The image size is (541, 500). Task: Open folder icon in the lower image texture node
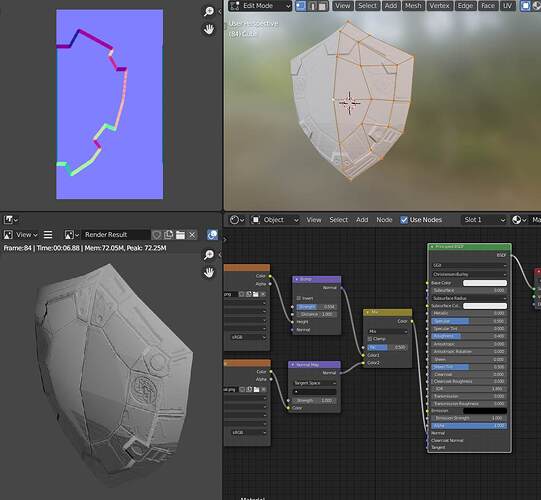tap(256, 389)
